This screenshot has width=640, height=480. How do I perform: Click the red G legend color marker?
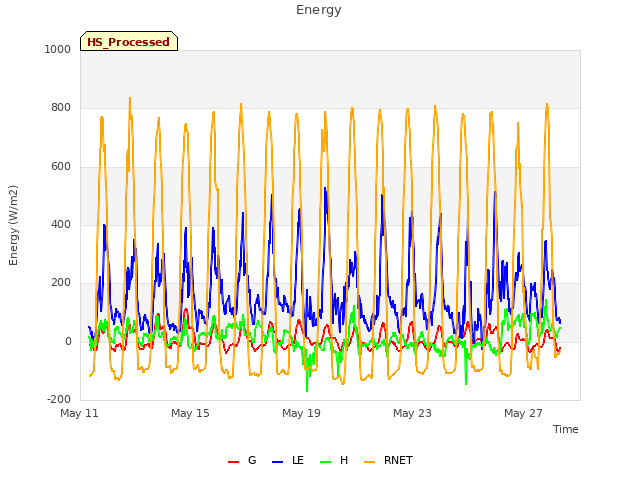coord(233,462)
